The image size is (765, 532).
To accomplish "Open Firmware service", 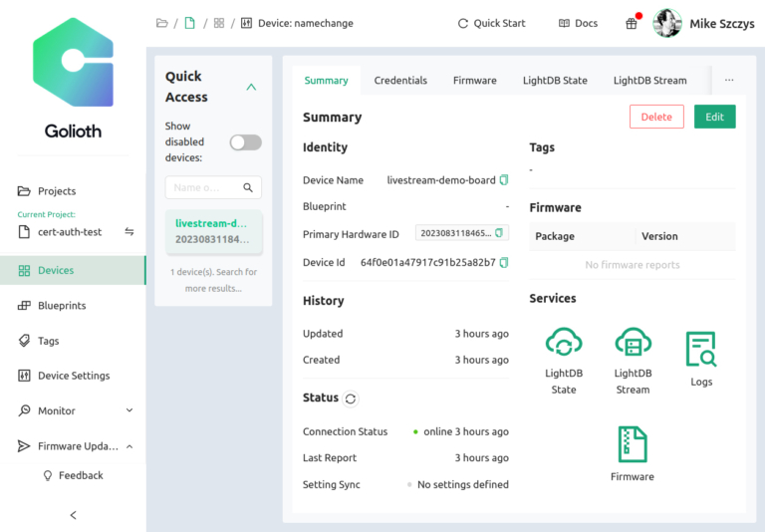I will [x=633, y=454].
